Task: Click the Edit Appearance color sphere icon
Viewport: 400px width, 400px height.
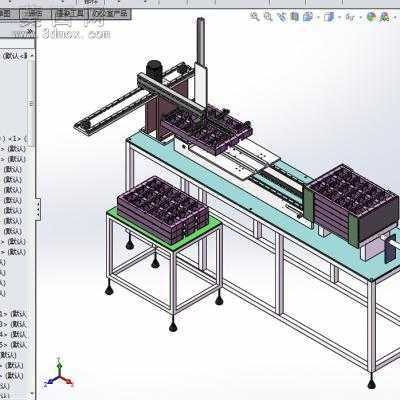Action: click(x=371, y=16)
